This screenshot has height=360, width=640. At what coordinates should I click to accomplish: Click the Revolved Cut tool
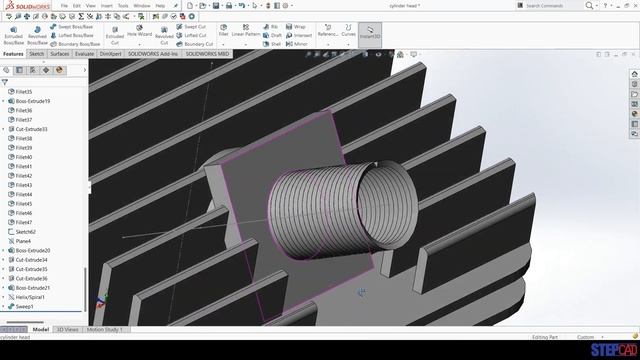click(164, 35)
